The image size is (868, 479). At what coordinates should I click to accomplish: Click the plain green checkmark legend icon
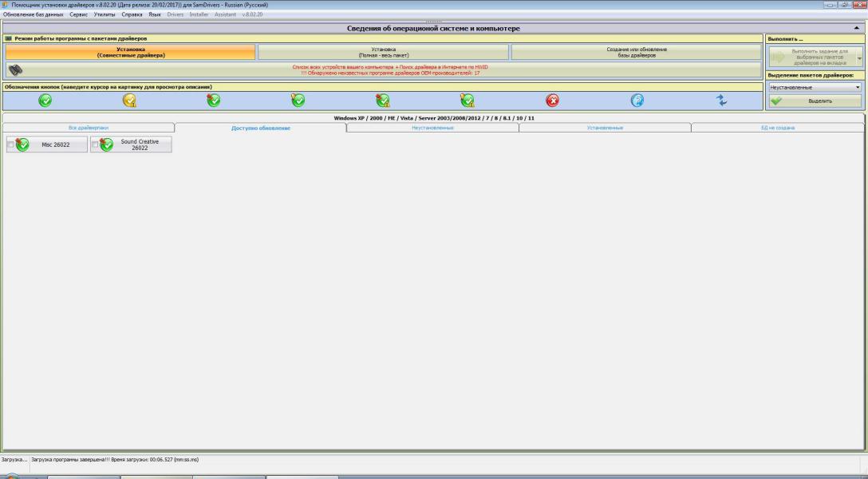[45, 100]
